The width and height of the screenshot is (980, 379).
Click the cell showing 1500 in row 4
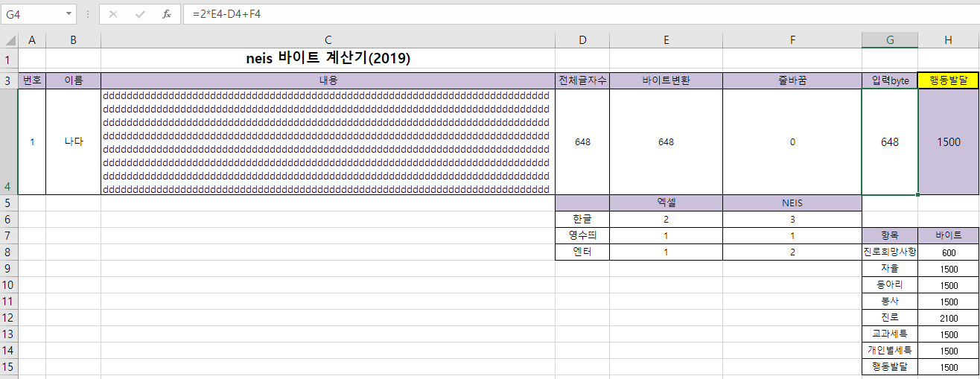[948, 142]
